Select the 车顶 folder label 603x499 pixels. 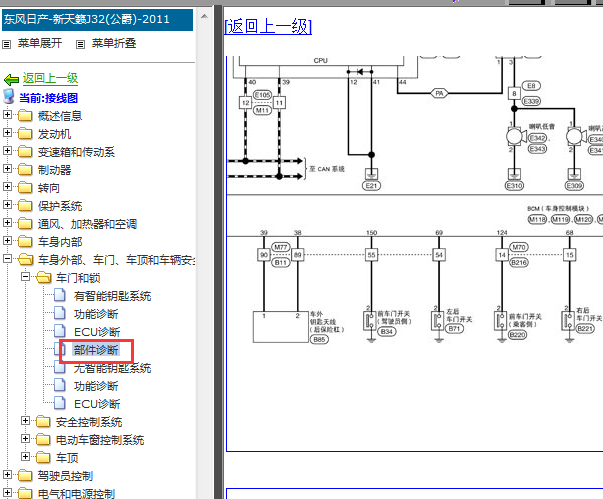(67, 458)
